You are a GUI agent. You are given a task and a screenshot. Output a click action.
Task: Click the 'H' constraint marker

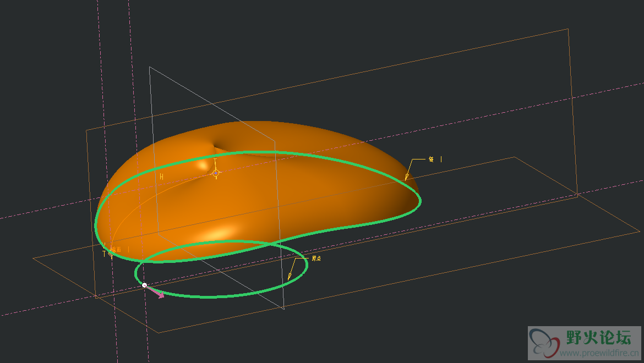click(x=162, y=177)
